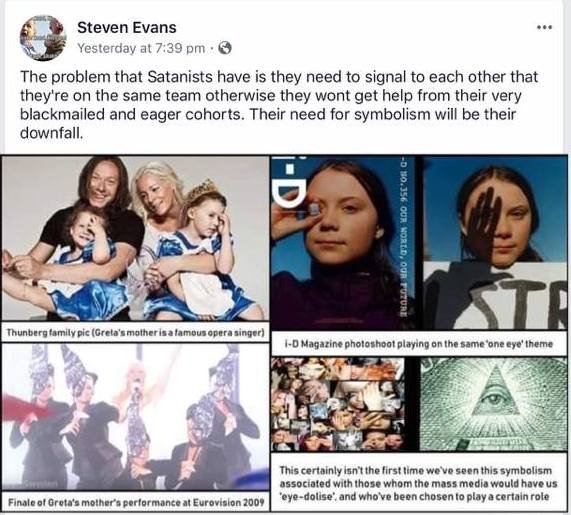Image resolution: width=571 pixels, height=515 pixels.
Task: Open the circular profile picture of the poster
Action: pyautogui.click(x=43, y=38)
